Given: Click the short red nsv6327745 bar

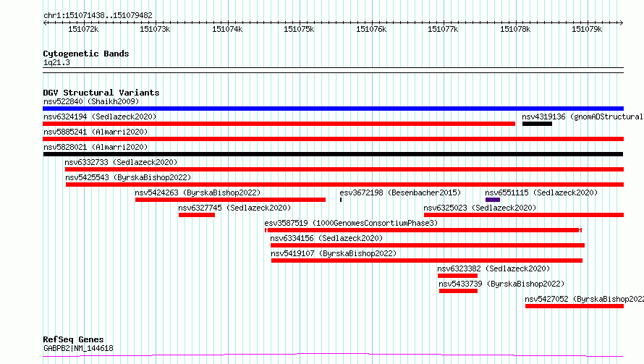Looking at the screenshot, I should 197,215.
